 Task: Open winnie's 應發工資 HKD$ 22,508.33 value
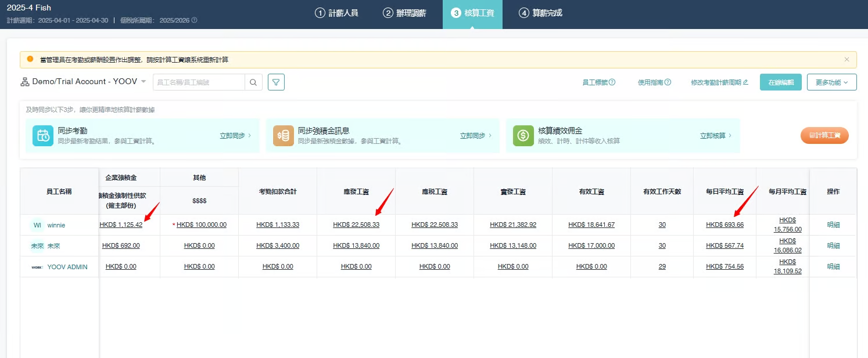(356, 225)
